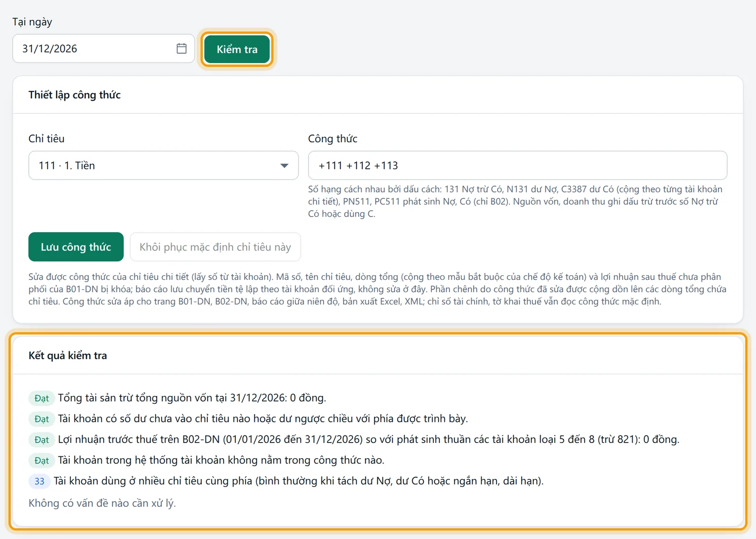Click Không có vấn đề nào cần xử lý text

[102, 503]
